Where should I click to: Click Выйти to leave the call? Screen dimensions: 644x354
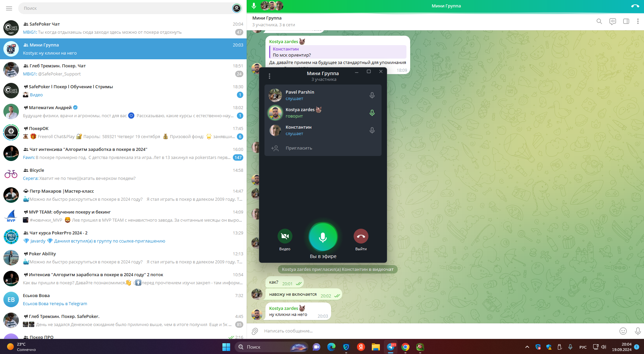tap(361, 236)
